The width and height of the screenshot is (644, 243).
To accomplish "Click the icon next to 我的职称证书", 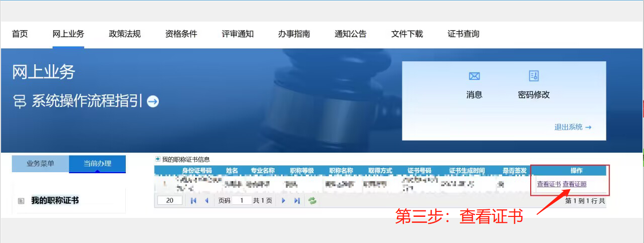I will tap(21, 201).
